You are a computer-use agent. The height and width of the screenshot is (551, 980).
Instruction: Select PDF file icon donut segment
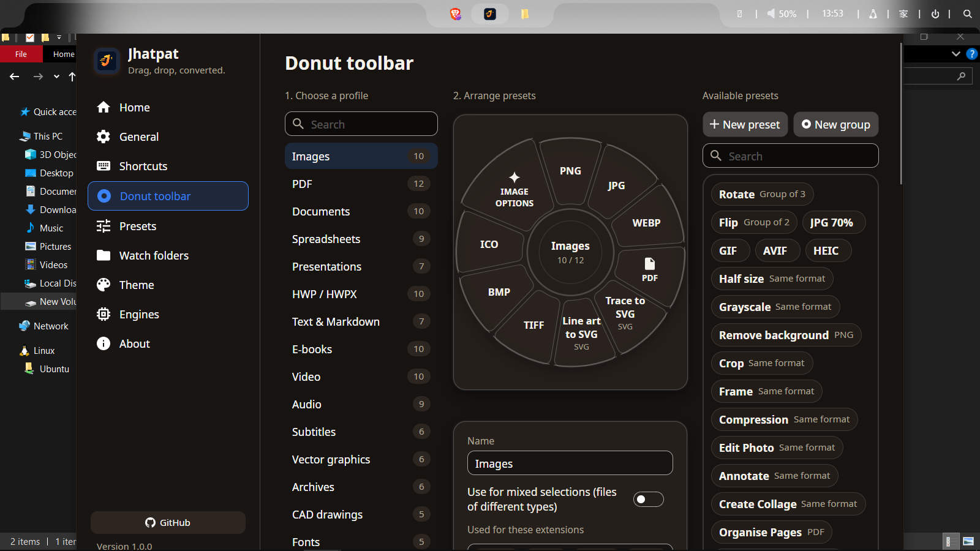coord(650,269)
